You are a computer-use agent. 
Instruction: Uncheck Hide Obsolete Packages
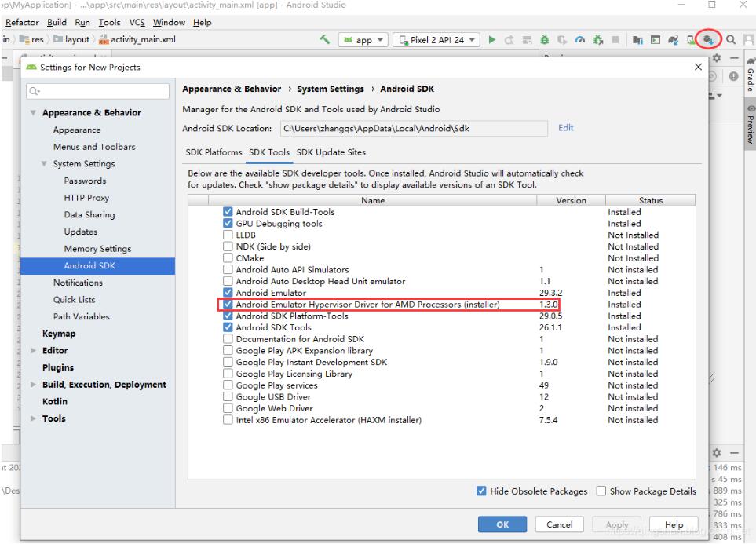click(481, 491)
